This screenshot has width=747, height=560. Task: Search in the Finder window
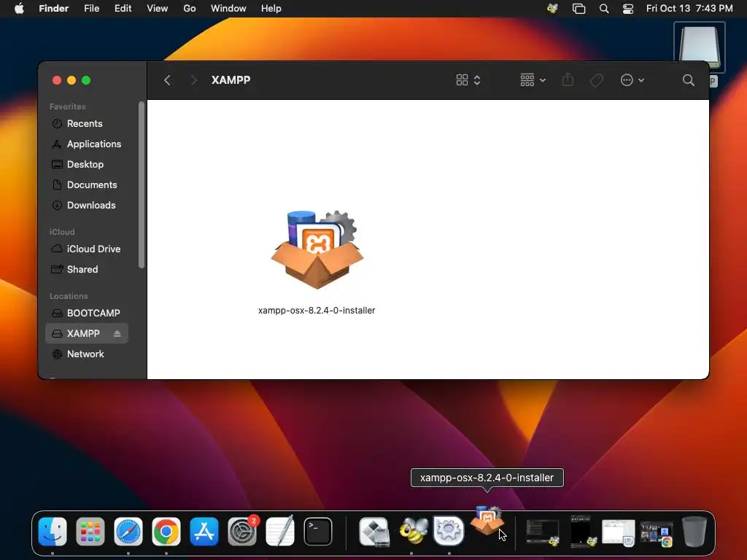point(688,80)
